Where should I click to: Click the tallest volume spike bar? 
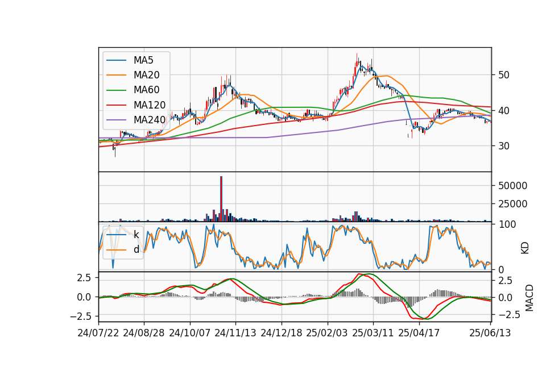tap(221, 199)
